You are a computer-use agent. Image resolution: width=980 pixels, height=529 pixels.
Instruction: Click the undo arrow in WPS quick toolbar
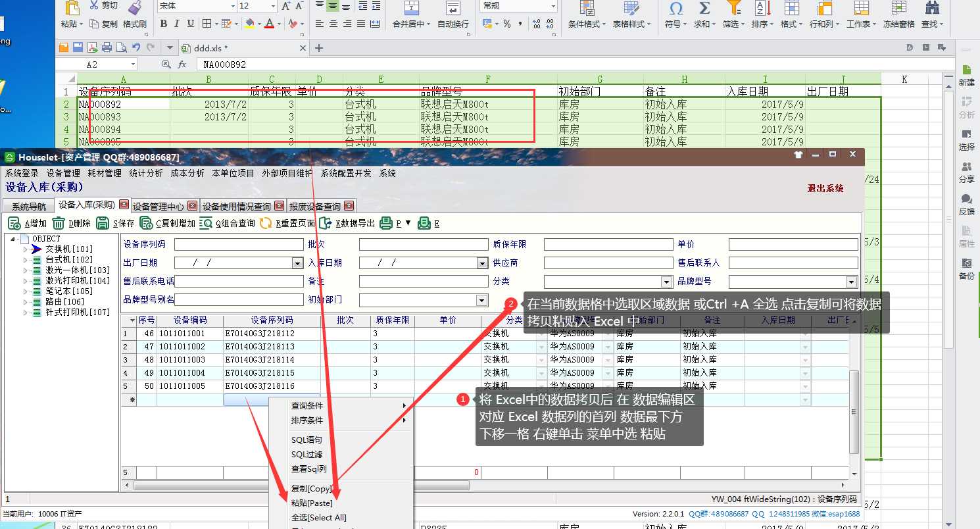coord(136,47)
